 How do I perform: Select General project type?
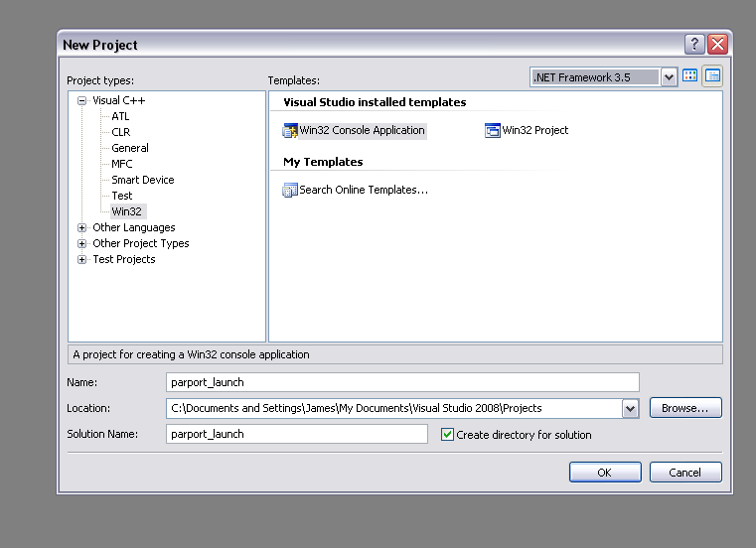130,148
